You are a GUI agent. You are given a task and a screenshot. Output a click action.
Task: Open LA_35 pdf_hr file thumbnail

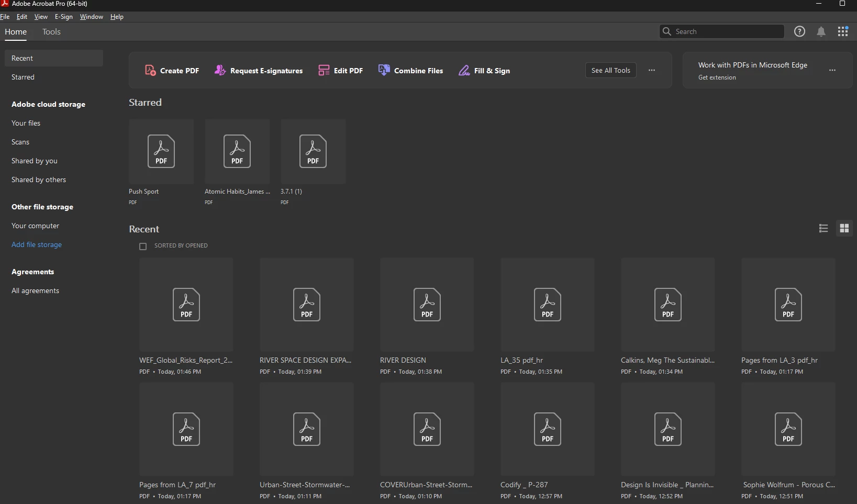[548, 305]
